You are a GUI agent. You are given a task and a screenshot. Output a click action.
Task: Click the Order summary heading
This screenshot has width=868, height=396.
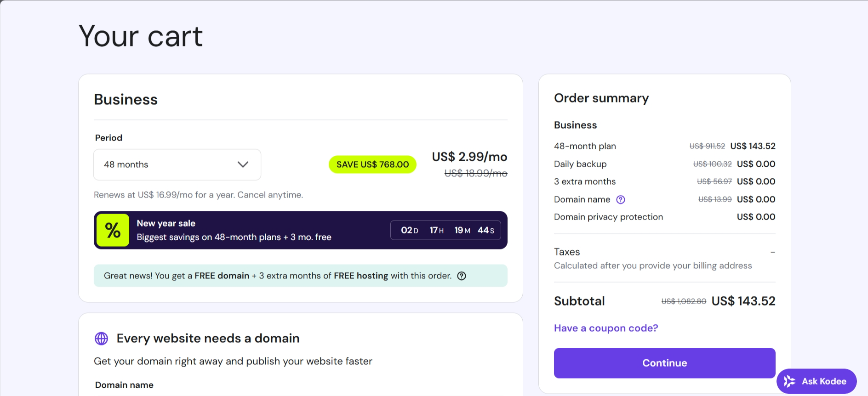(601, 98)
